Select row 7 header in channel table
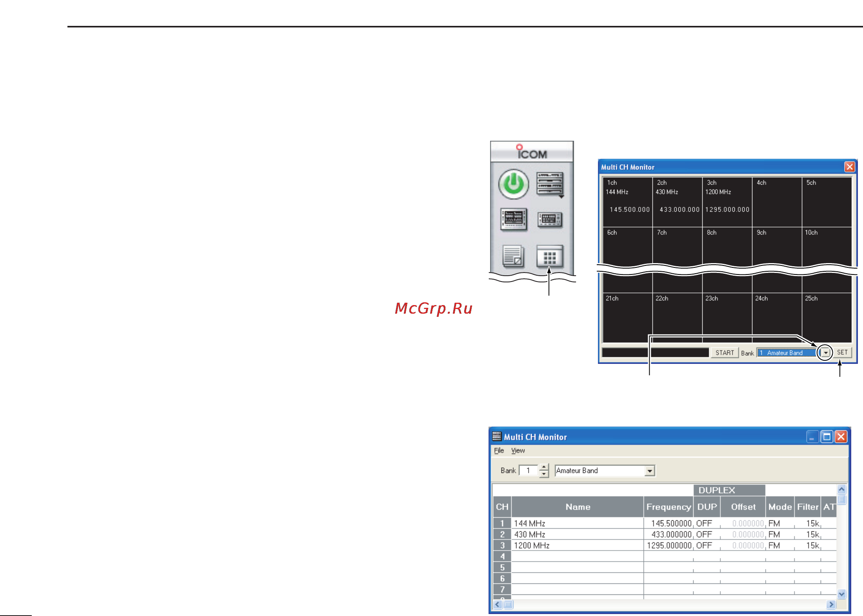Image resolution: width=863 pixels, height=616 pixels. (502, 589)
